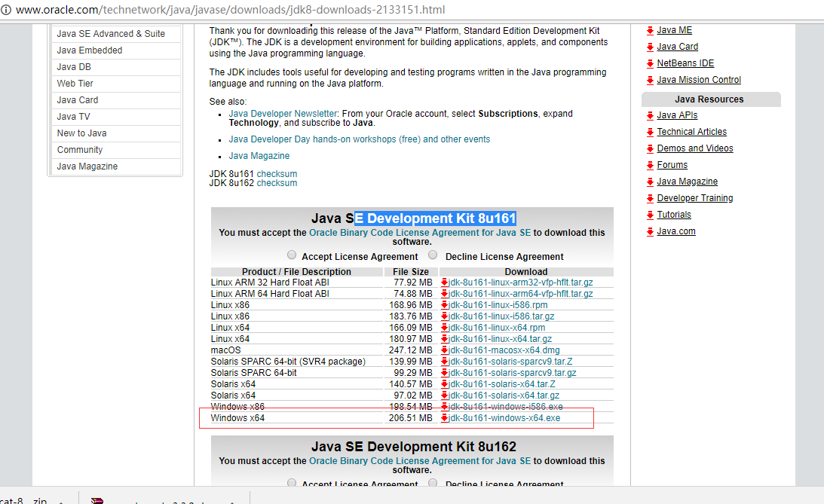
Task: Download jdk-8u161-macosx-x64.dmg link
Action: coord(504,350)
